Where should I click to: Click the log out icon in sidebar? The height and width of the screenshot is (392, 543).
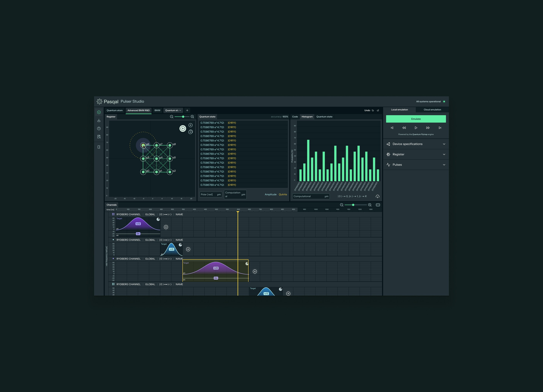[99, 147]
